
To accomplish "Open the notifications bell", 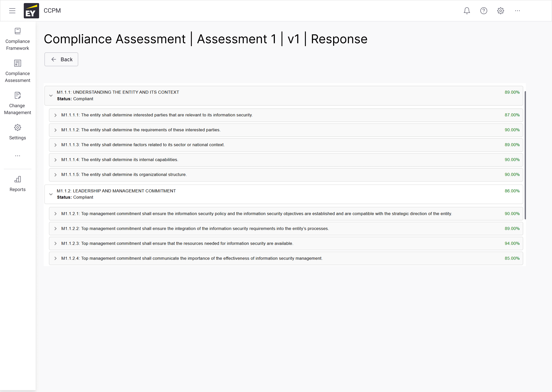I will click(467, 11).
